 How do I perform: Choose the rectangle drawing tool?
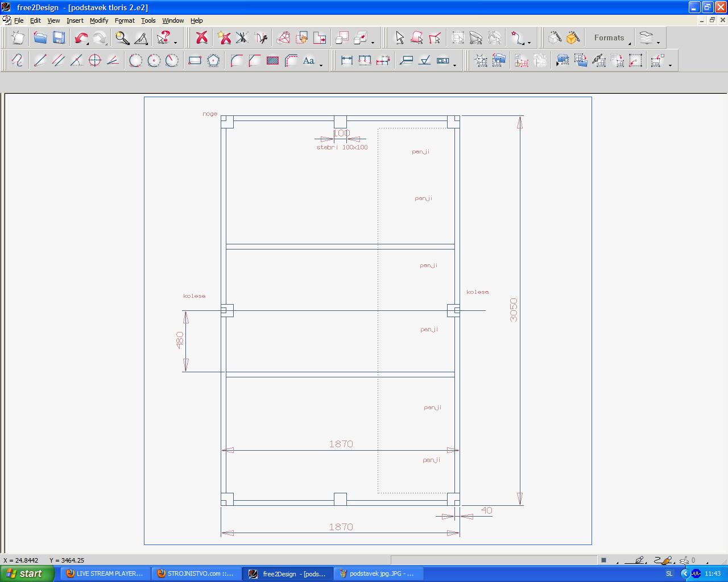click(x=195, y=60)
